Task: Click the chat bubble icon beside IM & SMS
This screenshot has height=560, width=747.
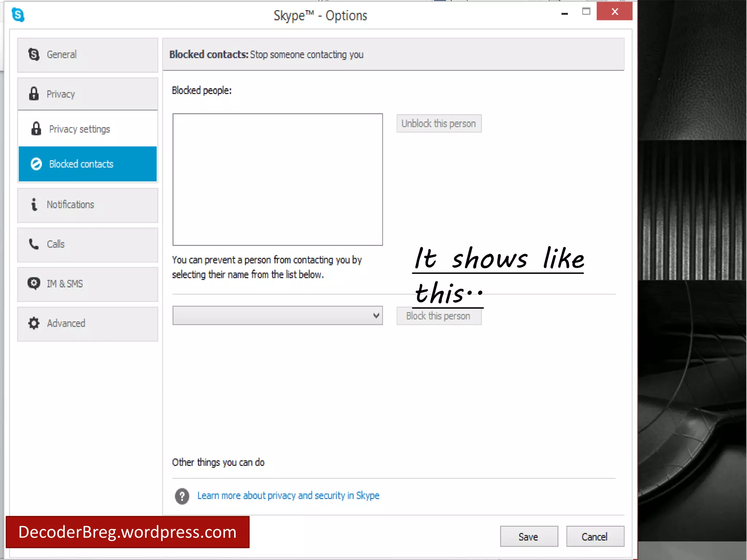Action: coord(34,283)
